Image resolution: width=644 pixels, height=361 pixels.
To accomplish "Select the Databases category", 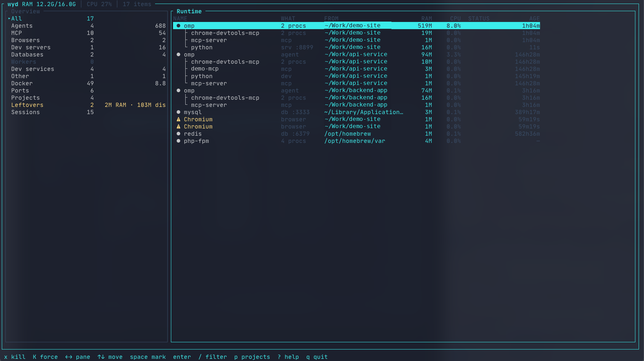I will click(87, 54).
